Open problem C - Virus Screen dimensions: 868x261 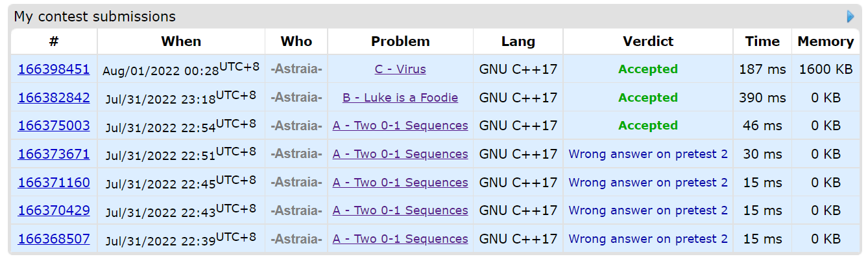pyautogui.click(x=400, y=69)
